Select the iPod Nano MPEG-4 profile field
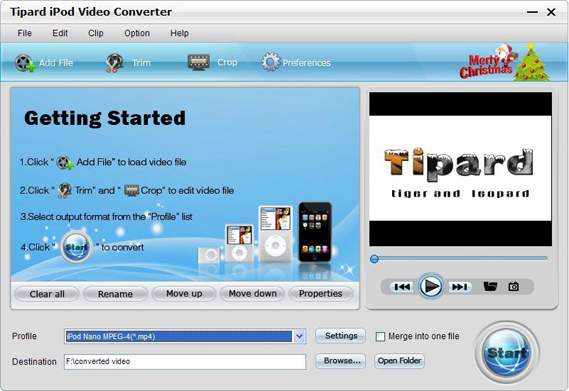This screenshot has width=569, height=391. tap(179, 336)
